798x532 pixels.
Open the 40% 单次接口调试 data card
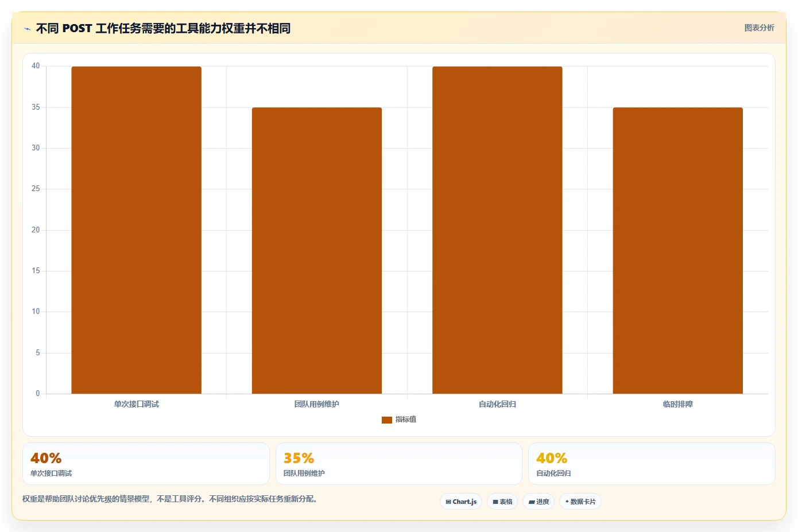point(146,464)
